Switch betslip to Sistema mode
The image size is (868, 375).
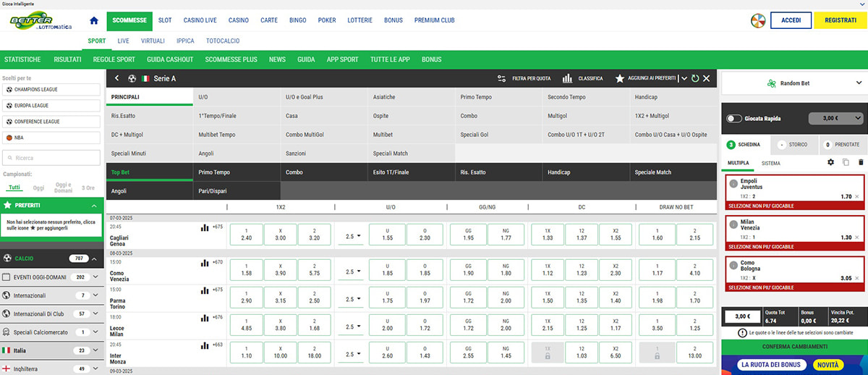click(x=771, y=164)
